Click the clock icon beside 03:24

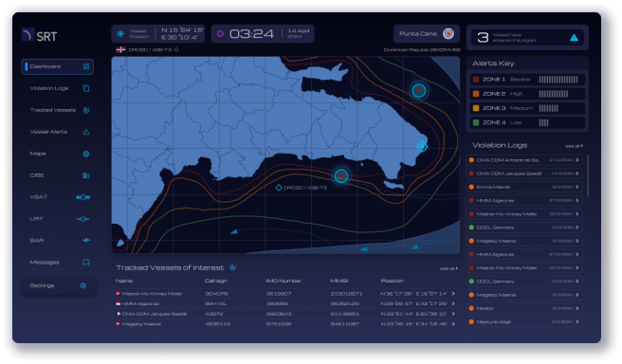point(220,34)
